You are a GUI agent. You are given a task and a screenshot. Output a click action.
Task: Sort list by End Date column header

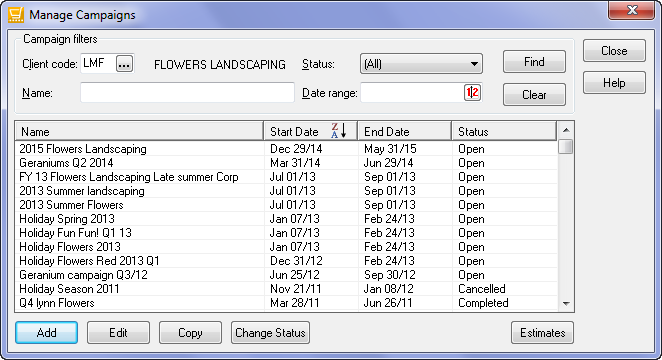[404, 131]
